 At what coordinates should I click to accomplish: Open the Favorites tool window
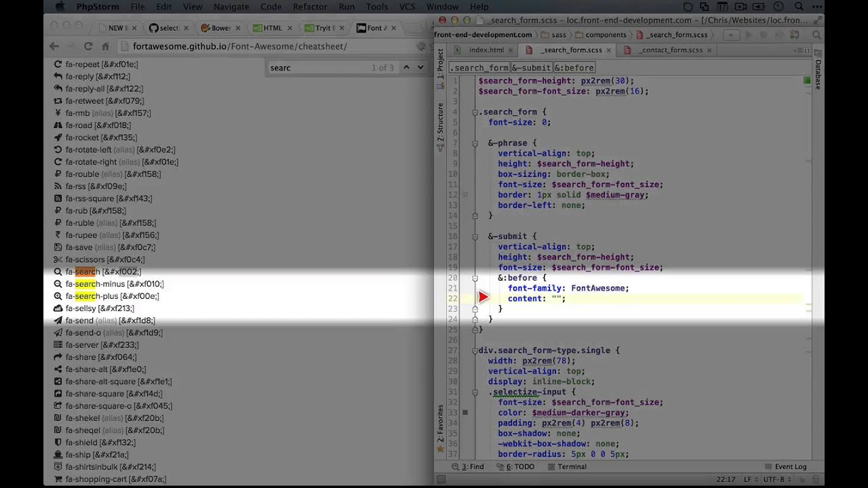(440, 428)
